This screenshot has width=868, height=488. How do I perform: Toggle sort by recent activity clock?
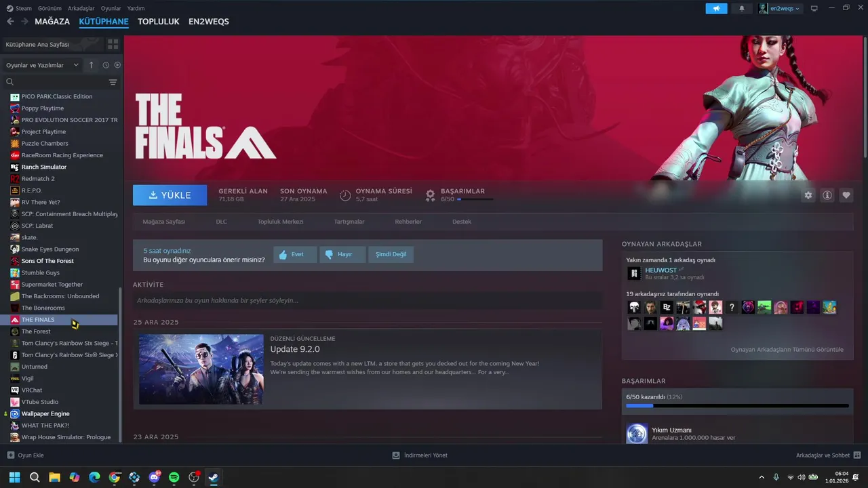[106, 65]
